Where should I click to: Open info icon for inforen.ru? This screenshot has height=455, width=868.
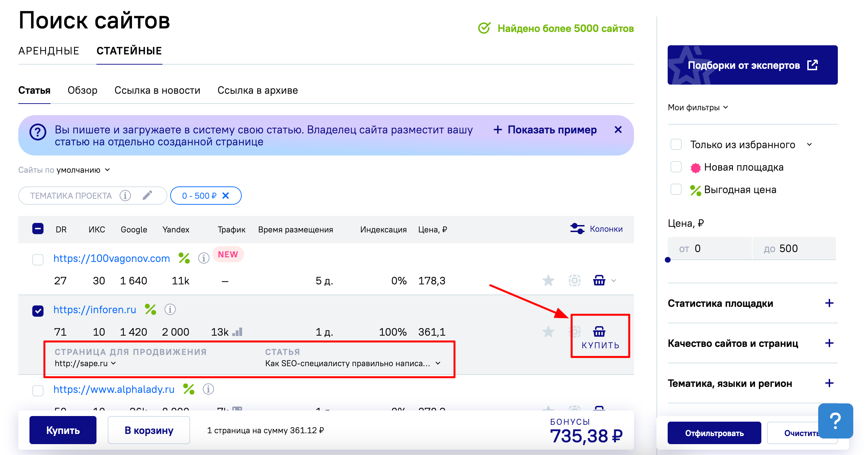[x=170, y=309]
